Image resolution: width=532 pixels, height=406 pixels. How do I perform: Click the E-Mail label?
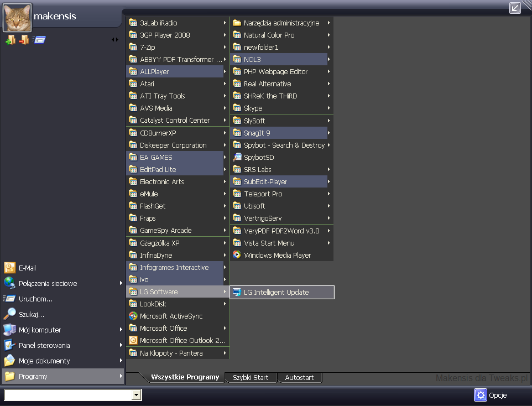tap(27, 268)
